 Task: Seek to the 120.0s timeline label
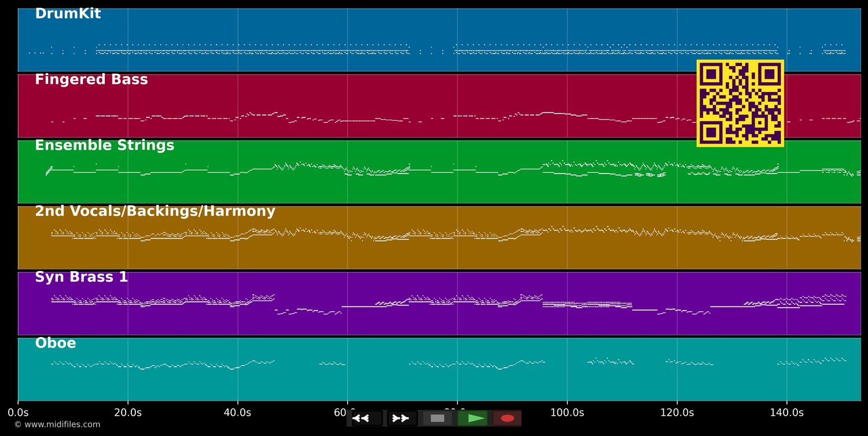coord(677,413)
